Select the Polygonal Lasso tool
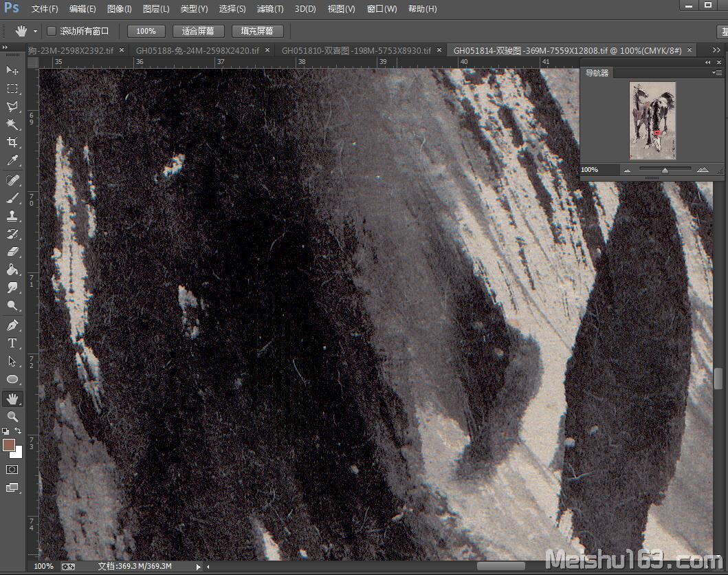The image size is (728, 575). [12, 107]
